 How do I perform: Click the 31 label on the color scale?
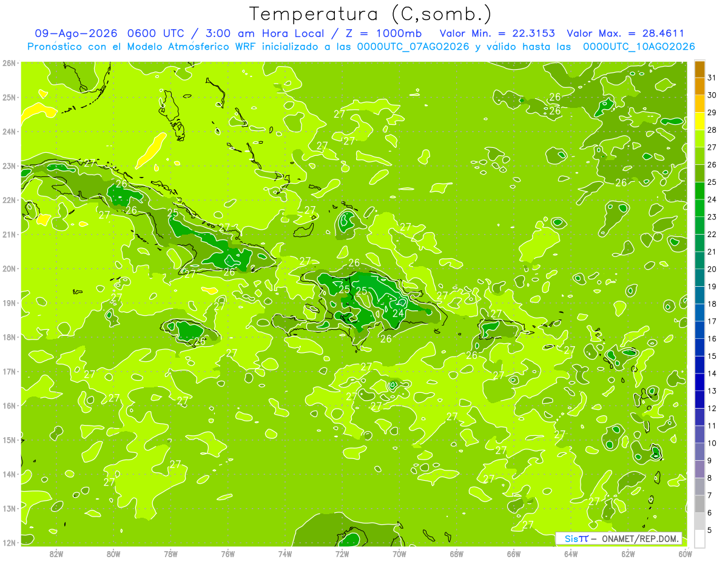712,78
